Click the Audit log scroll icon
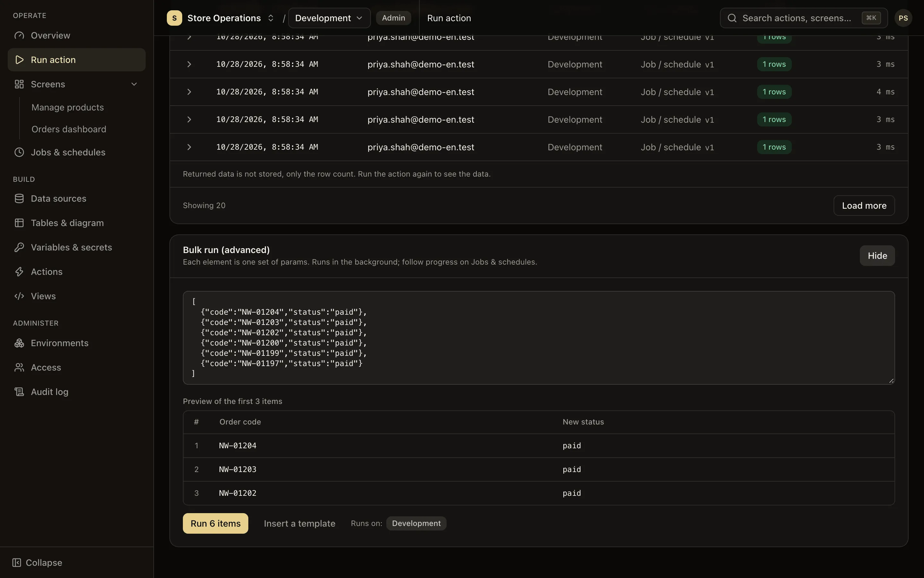Viewport: 924px width, 578px height. click(19, 392)
